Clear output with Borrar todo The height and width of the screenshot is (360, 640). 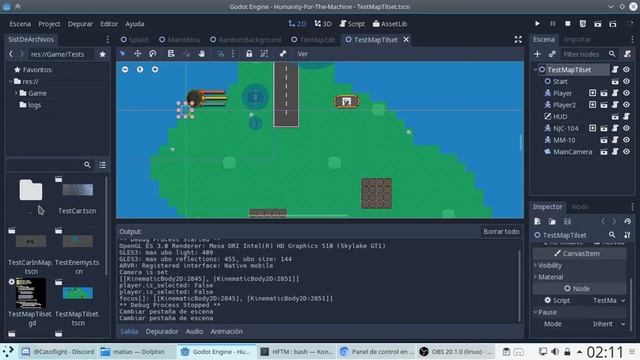(x=501, y=231)
